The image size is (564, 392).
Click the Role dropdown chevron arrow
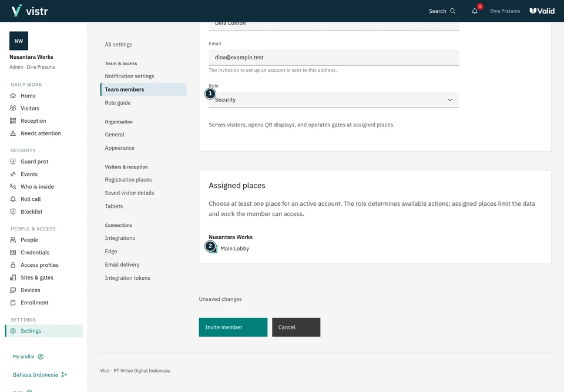click(450, 100)
